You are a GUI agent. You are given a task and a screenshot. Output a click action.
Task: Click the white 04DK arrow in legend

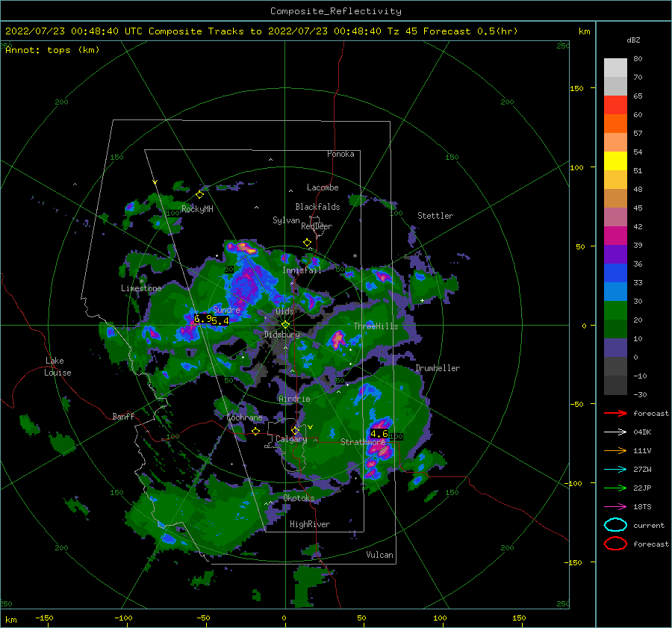(615, 432)
